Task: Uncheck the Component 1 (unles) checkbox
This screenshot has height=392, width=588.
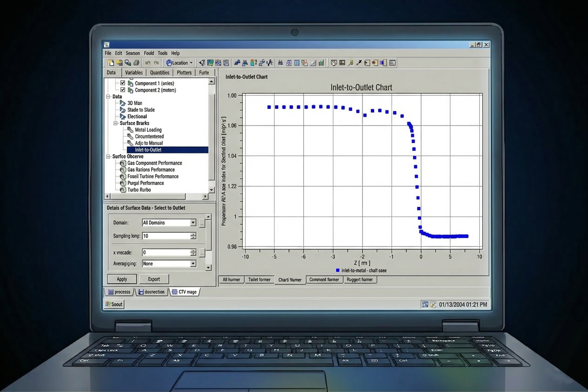Action: (123, 83)
